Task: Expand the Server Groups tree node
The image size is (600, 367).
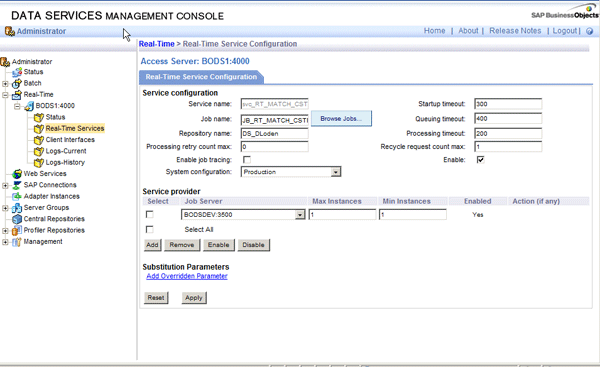Action: [5, 208]
